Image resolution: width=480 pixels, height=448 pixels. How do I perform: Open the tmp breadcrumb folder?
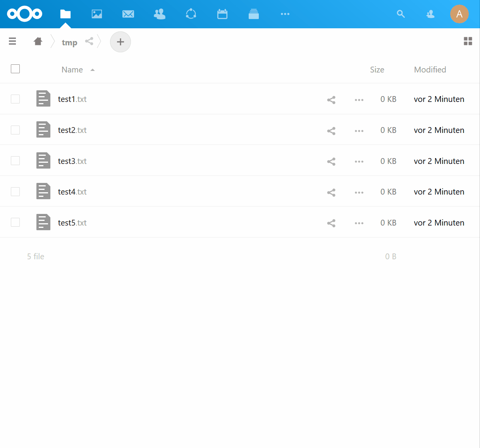[x=70, y=42]
